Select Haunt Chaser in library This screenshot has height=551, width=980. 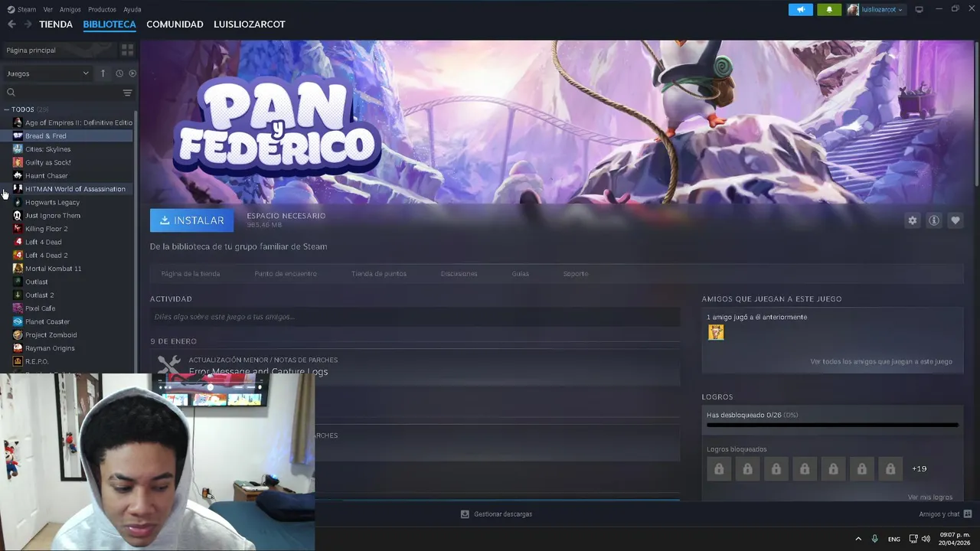(73, 176)
